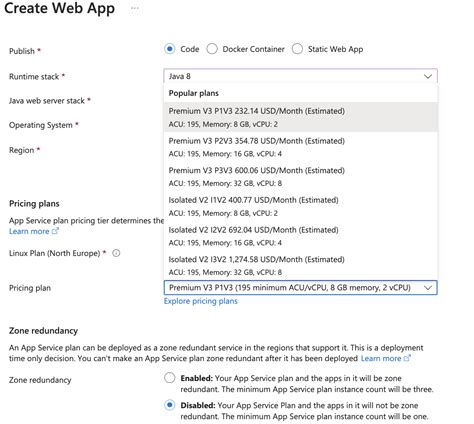Select the Docker Container publish option
Viewport: 474px width, 424px height.
(212, 49)
